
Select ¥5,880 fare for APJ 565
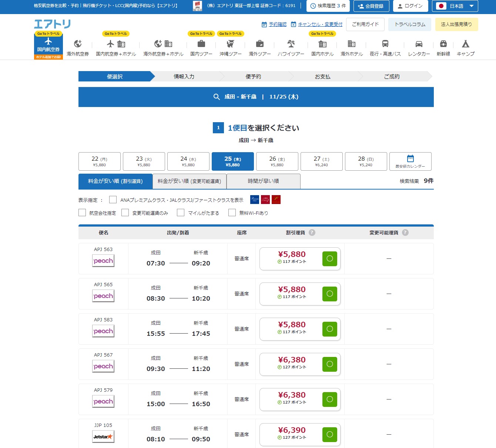pos(300,294)
